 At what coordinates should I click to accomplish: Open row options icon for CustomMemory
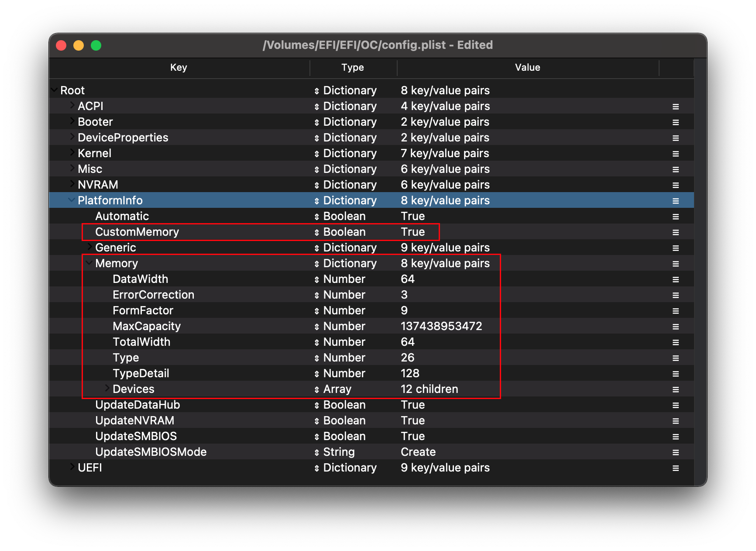tap(675, 232)
